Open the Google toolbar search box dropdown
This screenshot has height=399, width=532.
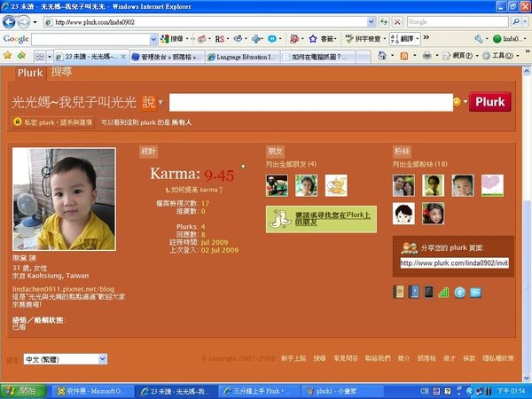click(x=153, y=39)
